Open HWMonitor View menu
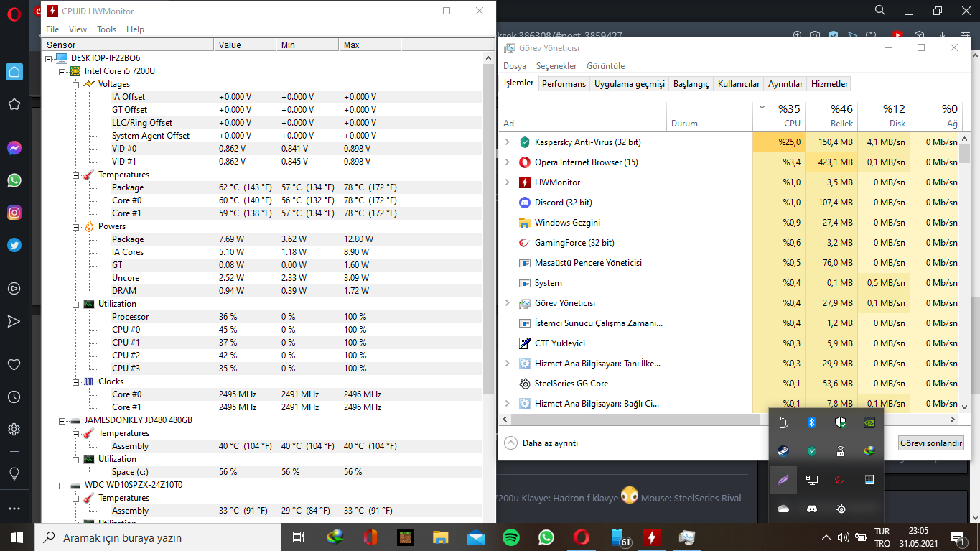Viewport: 980px width, 551px height. pyautogui.click(x=78, y=29)
